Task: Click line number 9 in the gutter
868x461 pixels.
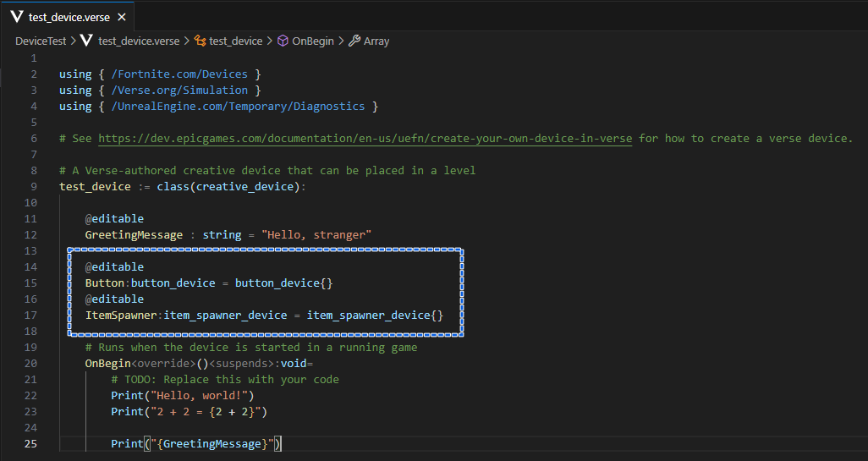Action: (x=33, y=186)
